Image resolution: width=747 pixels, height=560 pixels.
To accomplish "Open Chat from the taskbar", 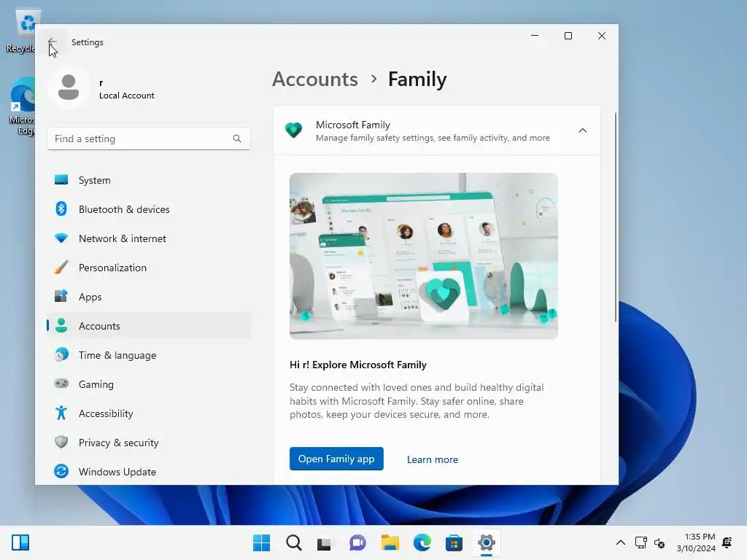I will (x=357, y=542).
